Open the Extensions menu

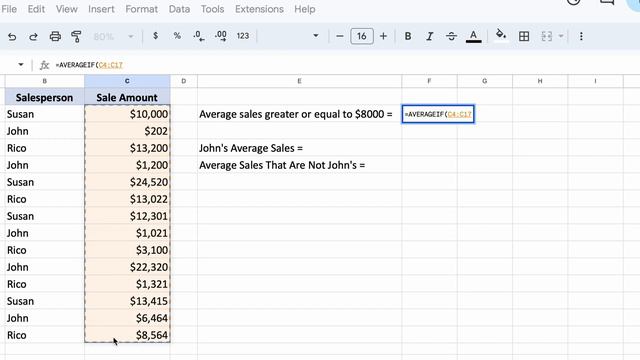pos(259,9)
